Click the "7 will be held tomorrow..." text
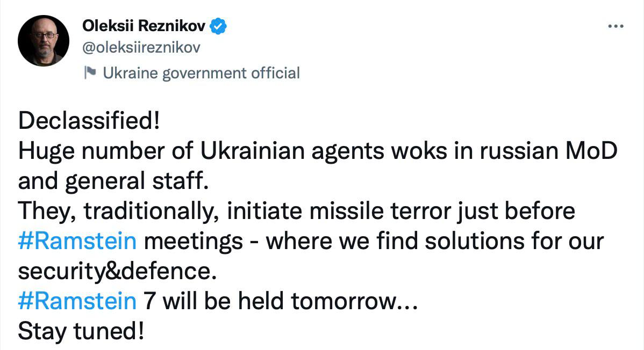644x350 pixels. pos(280,302)
